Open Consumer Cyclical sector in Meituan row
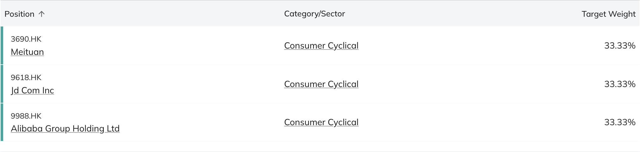Image resolution: width=644 pixels, height=152 pixels. [321, 45]
